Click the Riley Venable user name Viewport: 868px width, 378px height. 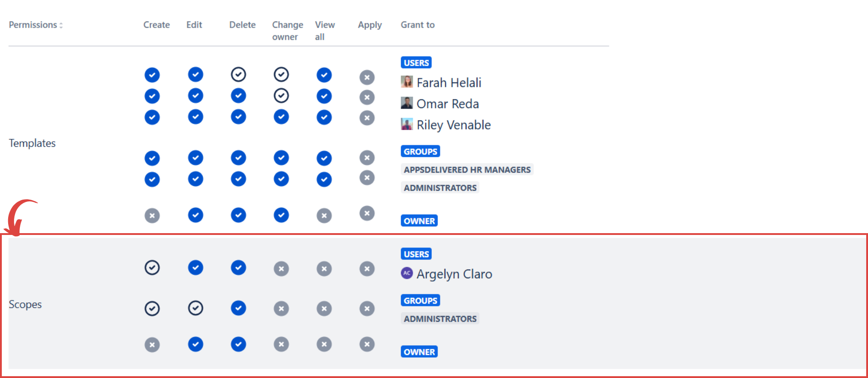[x=453, y=125]
